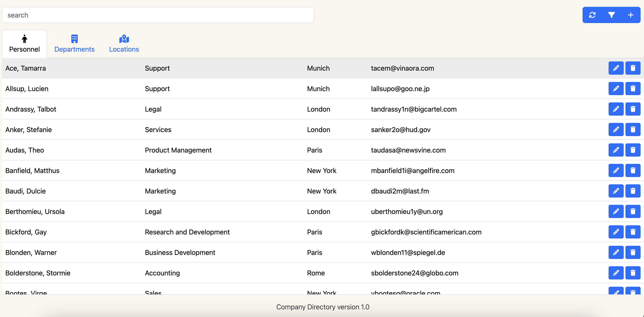This screenshot has height=317, width=644.
Task: Select the Bolderstone, Stormie row name
Action: click(x=38, y=273)
